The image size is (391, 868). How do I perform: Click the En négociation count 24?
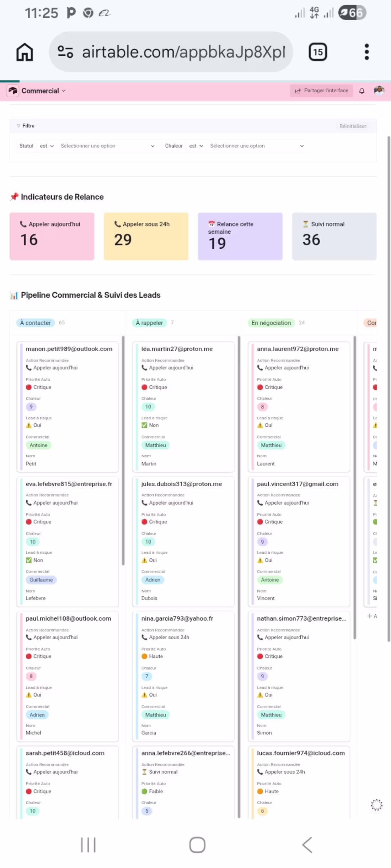click(302, 322)
